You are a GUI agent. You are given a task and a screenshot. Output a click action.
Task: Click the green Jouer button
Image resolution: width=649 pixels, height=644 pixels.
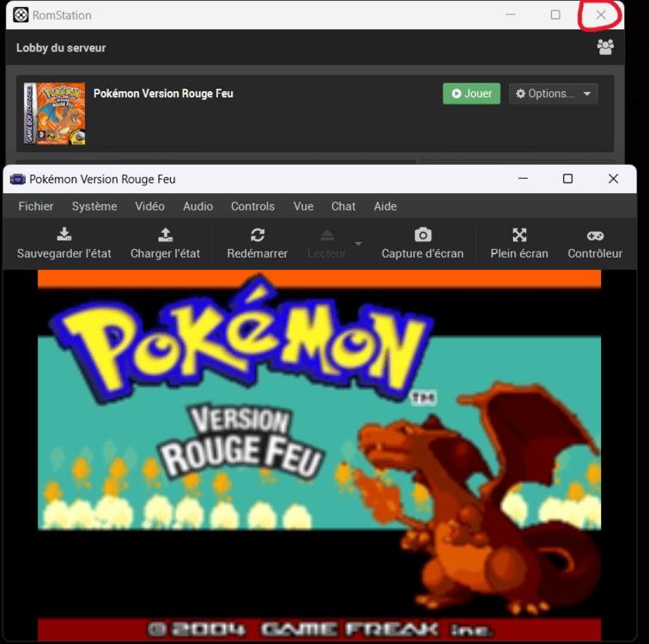click(471, 94)
